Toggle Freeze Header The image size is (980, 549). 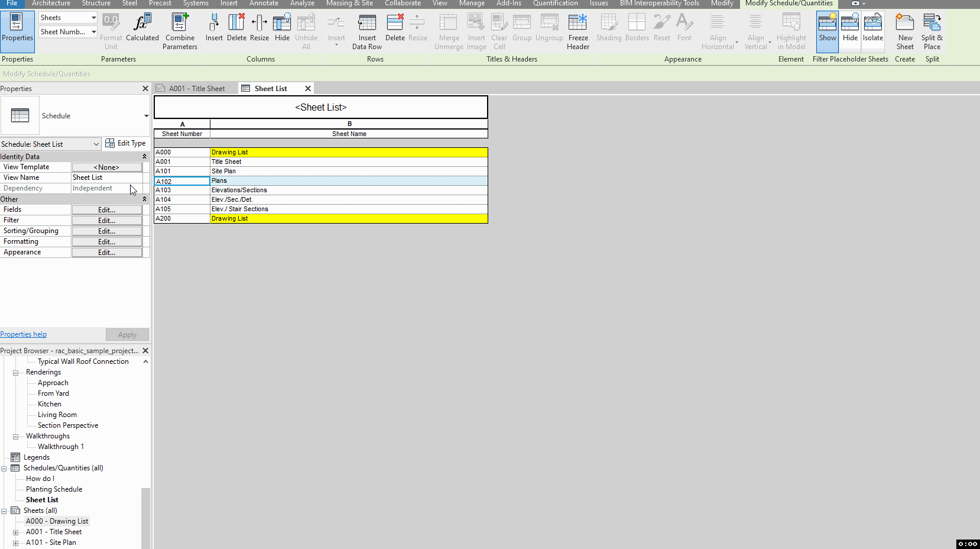pos(578,32)
